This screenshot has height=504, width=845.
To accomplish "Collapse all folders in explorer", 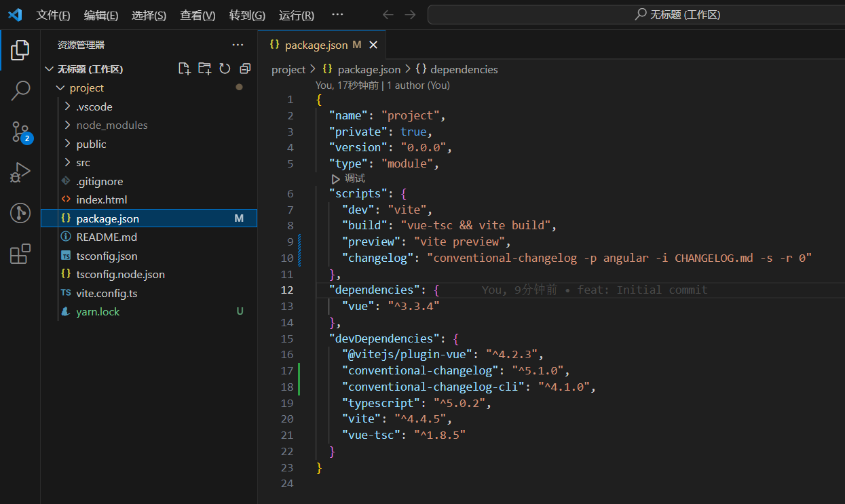I will [x=245, y=69].
